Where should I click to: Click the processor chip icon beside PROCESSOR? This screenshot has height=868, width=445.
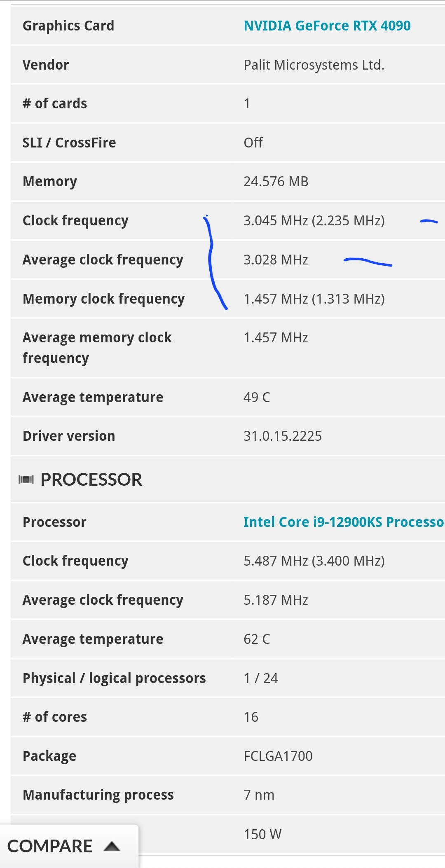tap(26, 479)
